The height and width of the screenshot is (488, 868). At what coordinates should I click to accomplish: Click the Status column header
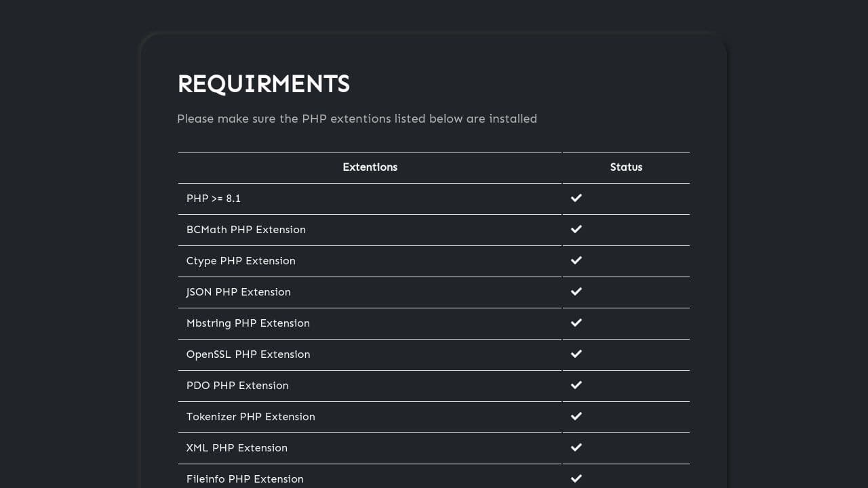626,167
